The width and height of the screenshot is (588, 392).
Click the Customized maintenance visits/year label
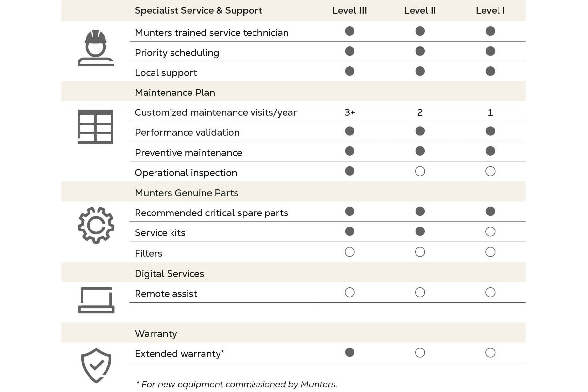pos(215,112)
